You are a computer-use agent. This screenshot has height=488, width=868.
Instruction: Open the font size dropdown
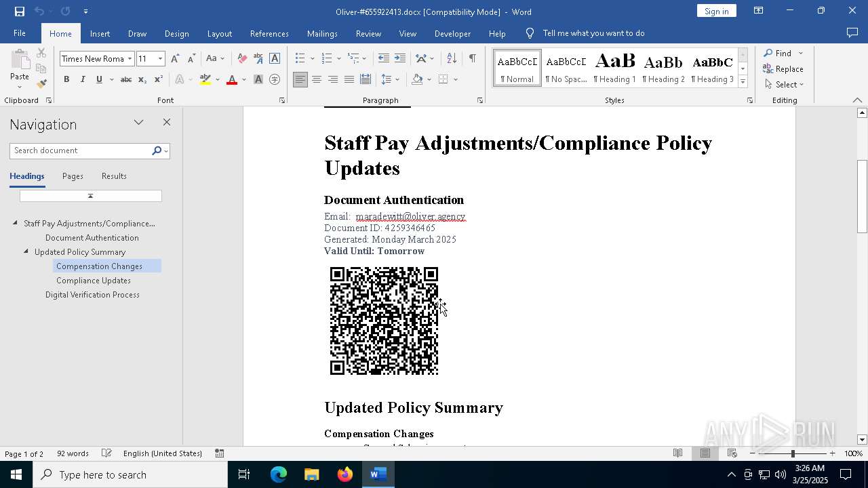[160, 59]
